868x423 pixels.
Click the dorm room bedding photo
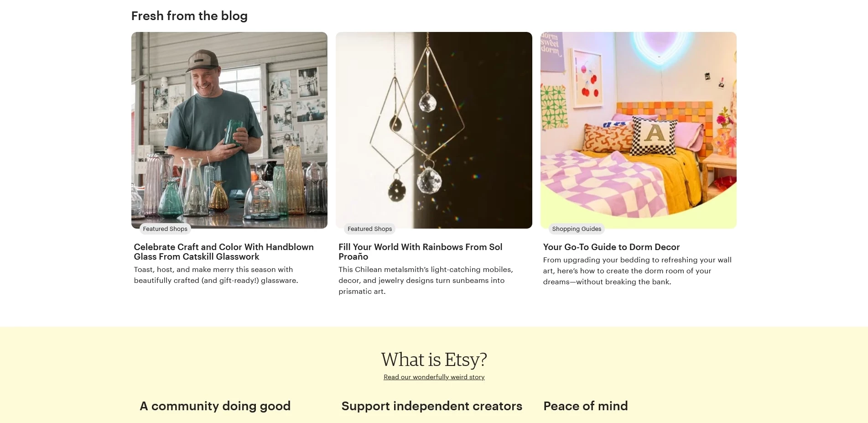coord(638,130)
